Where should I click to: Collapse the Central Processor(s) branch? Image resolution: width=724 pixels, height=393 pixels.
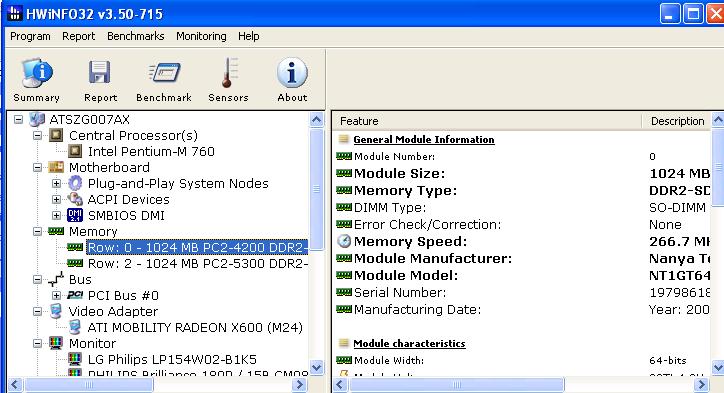[37, 135]
